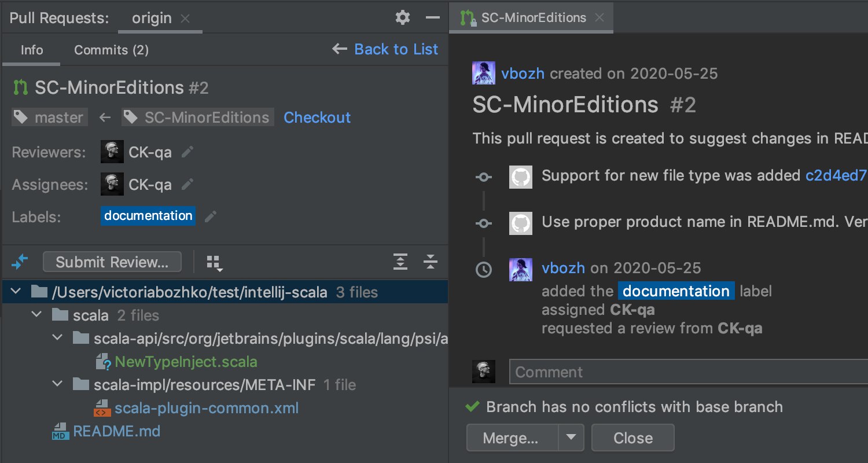The image size is (868, 463).
Task: Click the show diff arrows icon
Action: point(19,262)
